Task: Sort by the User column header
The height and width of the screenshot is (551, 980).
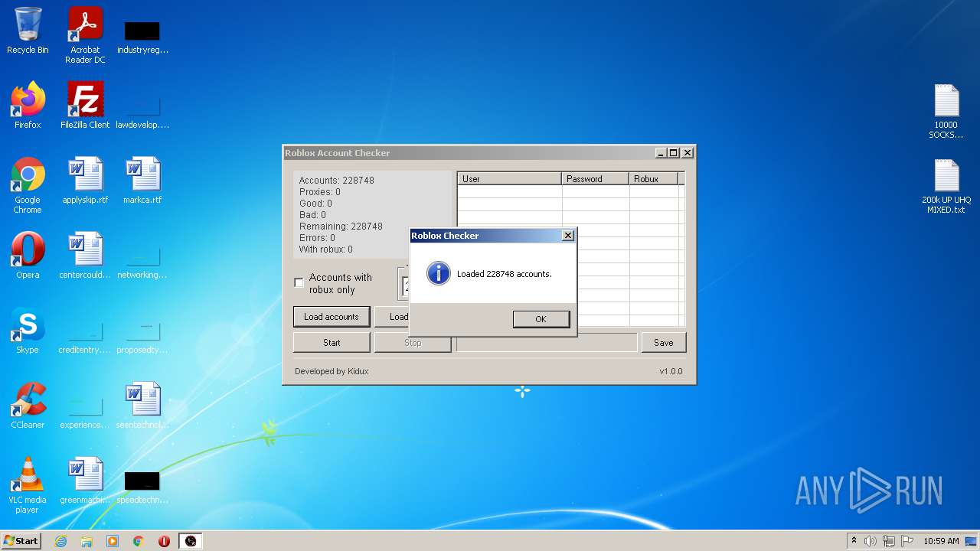Action: click(510, 178)
